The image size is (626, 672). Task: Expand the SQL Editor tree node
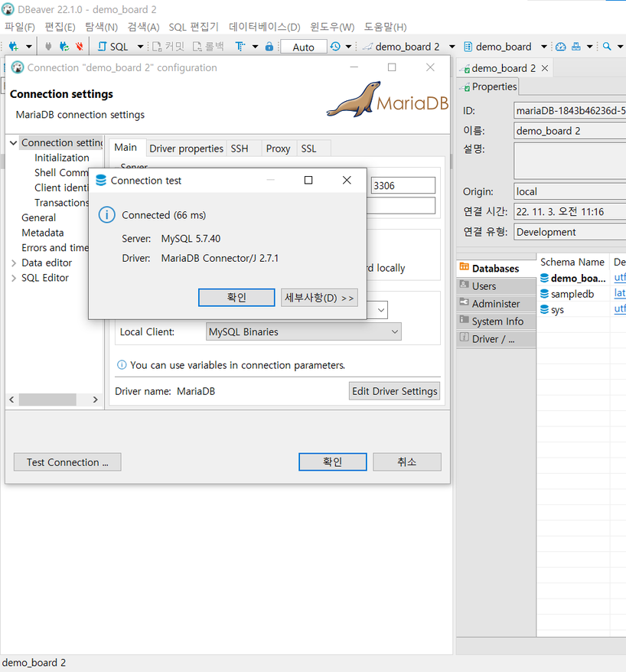tap(13, 278)
